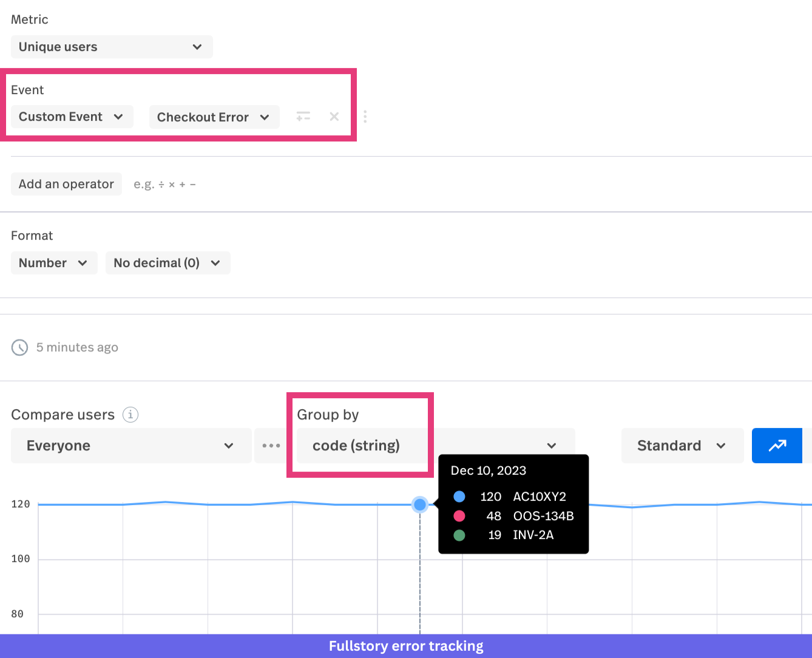The width and height of the screenshot is (812, 658).
Task: View the Compare users info icon
Action: coord(130,415)
